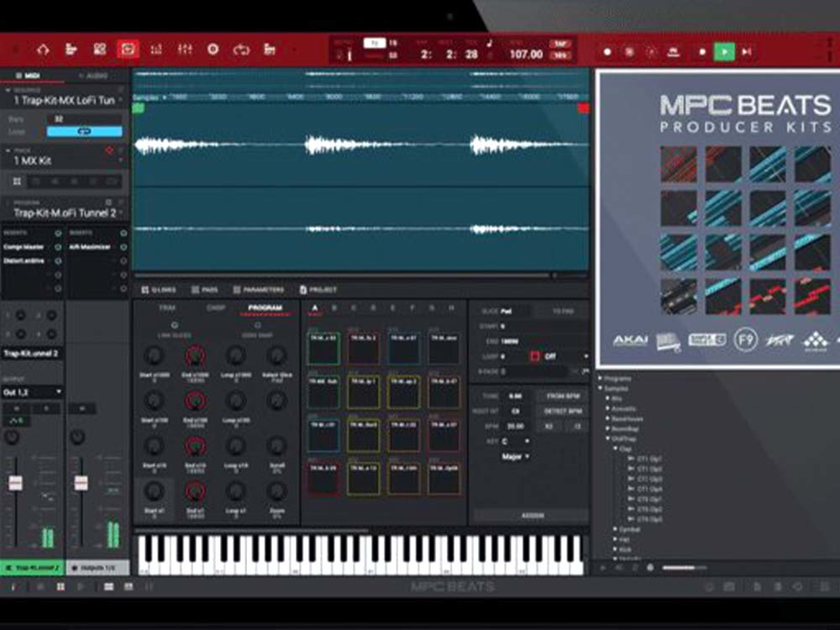Select pad bank A
The height and width of the screenshot is (630, 840).
(315, 307)
